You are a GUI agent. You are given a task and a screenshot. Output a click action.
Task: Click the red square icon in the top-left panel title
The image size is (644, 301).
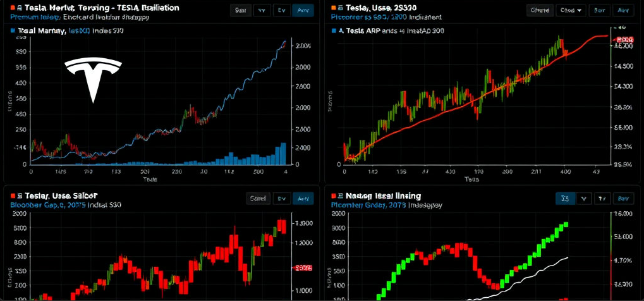point(13,8)
